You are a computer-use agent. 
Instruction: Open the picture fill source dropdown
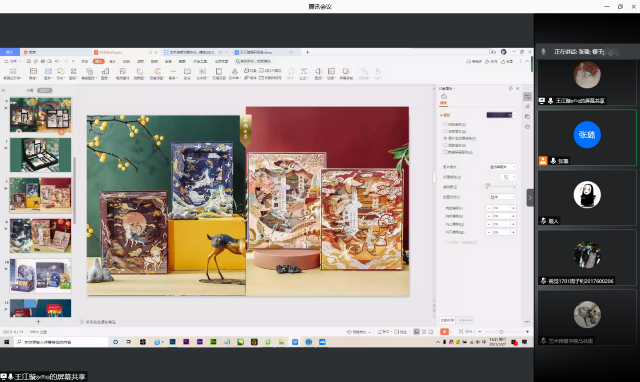502,167
